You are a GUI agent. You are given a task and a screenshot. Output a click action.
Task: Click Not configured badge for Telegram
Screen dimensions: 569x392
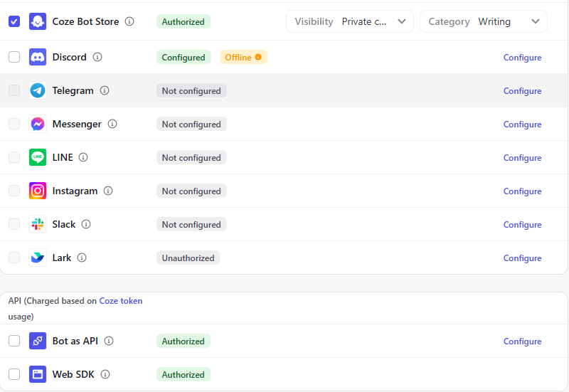click(191, 90)
